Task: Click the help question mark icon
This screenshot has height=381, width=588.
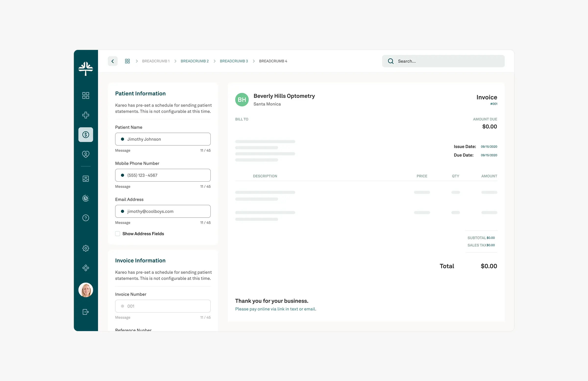Action: tap(86, 218)
